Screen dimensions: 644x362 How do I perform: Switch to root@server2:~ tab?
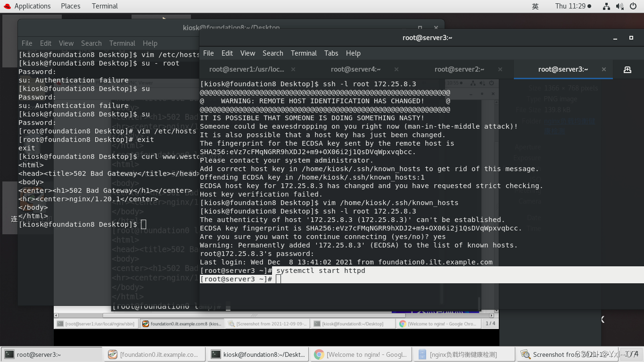coord(460,69)
